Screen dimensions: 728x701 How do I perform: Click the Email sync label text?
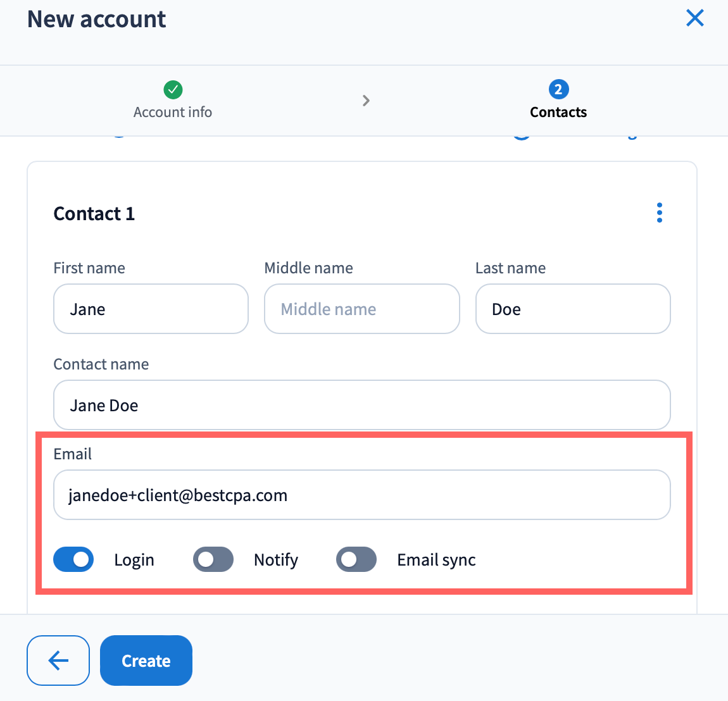tap(436, 560)
